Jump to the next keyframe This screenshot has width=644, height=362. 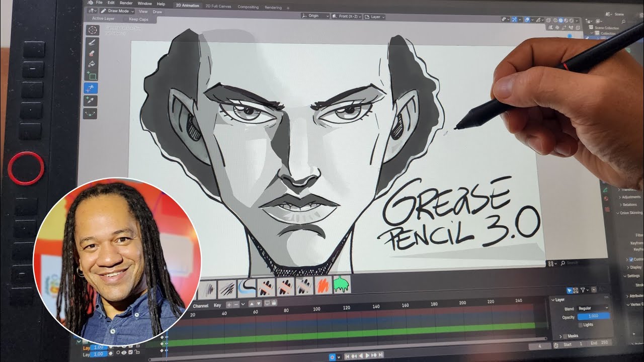pos(374,356)
